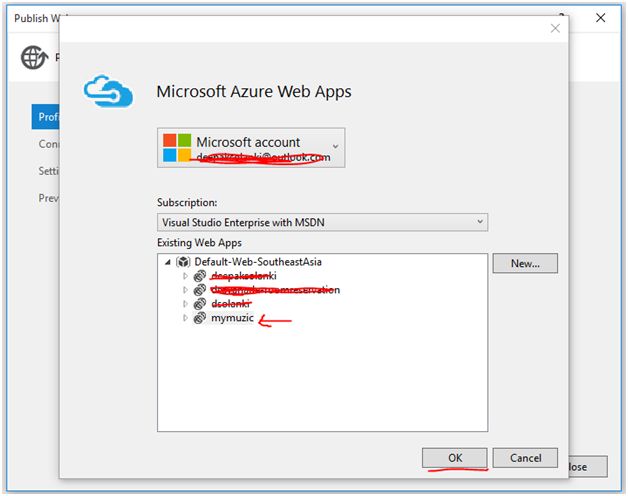Select the Settings tab in Publish Web
628x496 pixels.
(x=48, y=171)
